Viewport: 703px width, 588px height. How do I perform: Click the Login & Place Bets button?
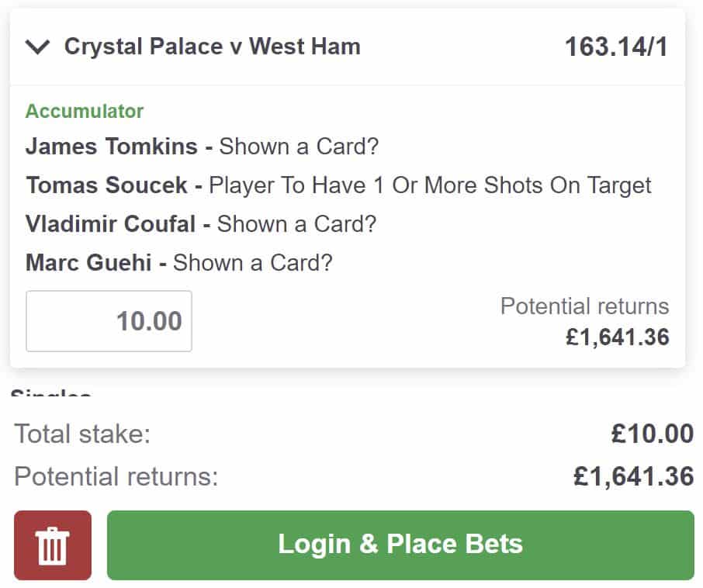[400, 544]
